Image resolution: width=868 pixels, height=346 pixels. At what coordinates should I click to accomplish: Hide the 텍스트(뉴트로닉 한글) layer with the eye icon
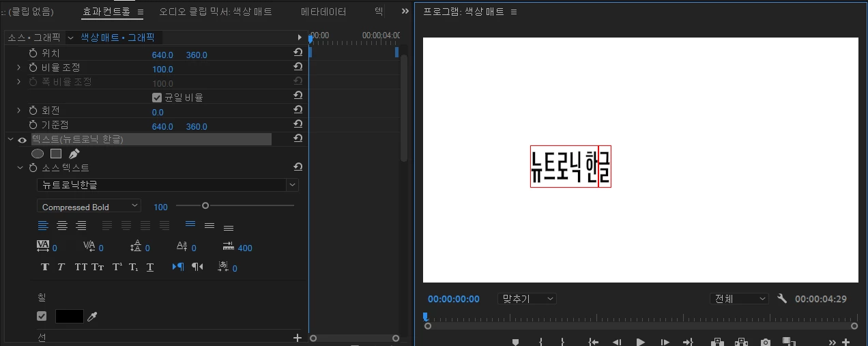point(22,140)
